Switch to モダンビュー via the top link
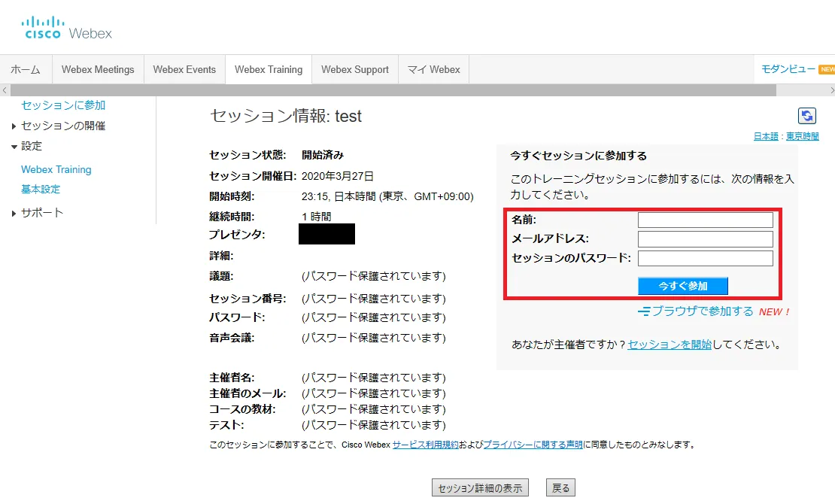Viewport: 835px width, 504px height. (789, 68)
